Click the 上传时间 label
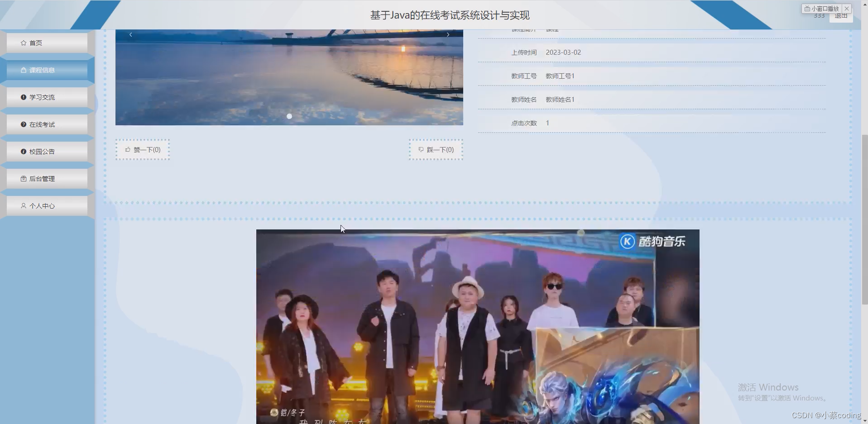Image resolution: width=868 pixels, height=424 pixels. pyautogui.click(x=524, y=52)
